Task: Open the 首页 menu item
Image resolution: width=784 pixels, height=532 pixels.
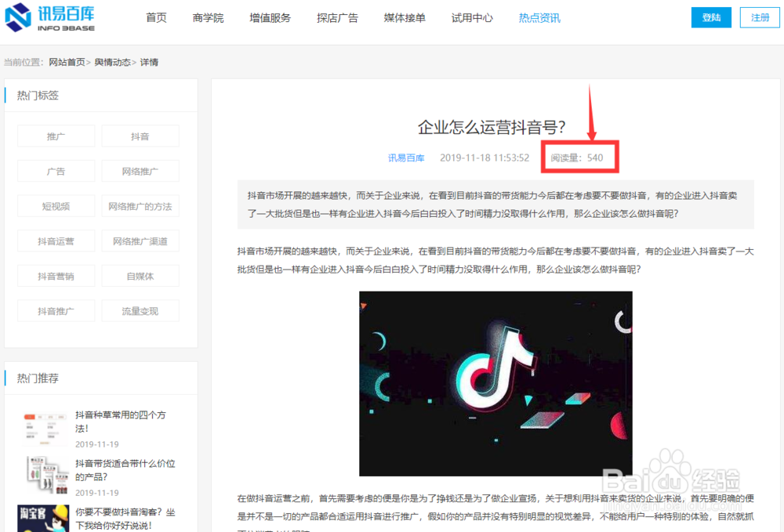Action: (x=156, y=16)
